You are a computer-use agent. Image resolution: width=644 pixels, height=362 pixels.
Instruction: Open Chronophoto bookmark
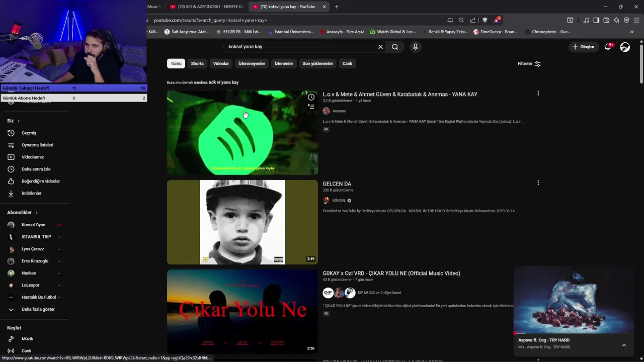[x=547, y=32]
